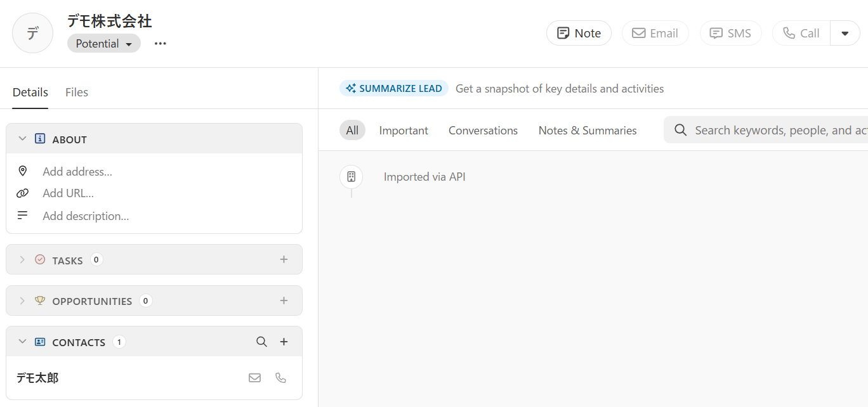
Task: Collapse the ABOUT section
Action: (x=23, y=139)
